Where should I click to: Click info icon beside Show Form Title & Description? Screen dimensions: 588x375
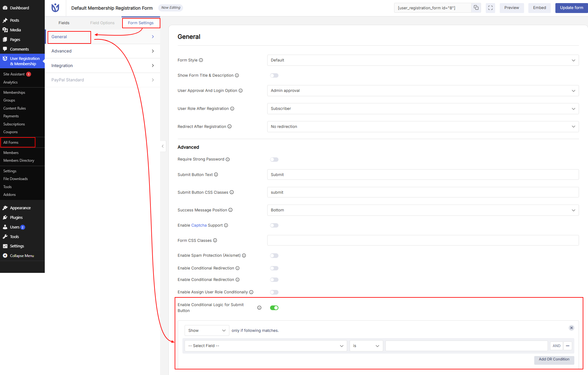pos(237,75)
